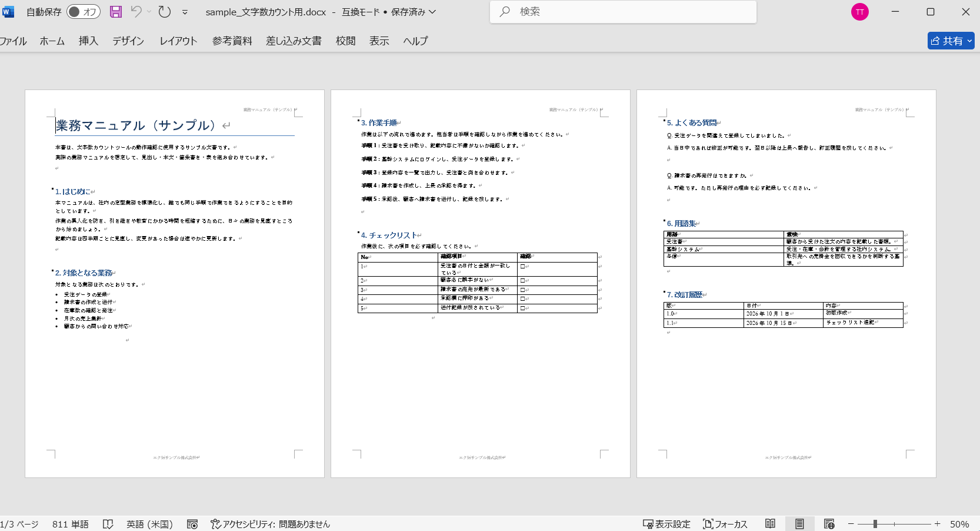Image resolution: width=980 pixels, height=531 pixels.
Task: Open the Word application icon menu
Action: 8,12
